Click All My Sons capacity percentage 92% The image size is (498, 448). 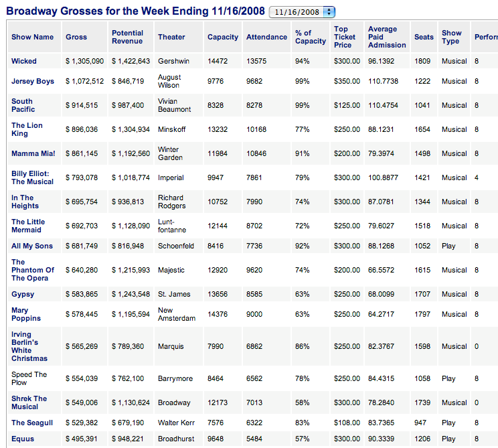click(x=303, y=246)
